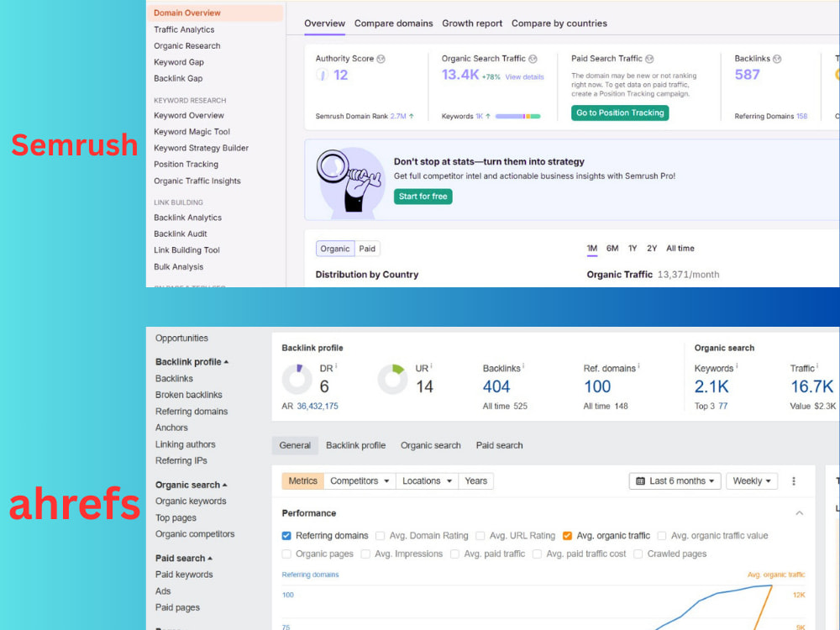Open Traffic Analytics in Semrush sidebar
The image size is (840, 630).
[x=184, y=29]
